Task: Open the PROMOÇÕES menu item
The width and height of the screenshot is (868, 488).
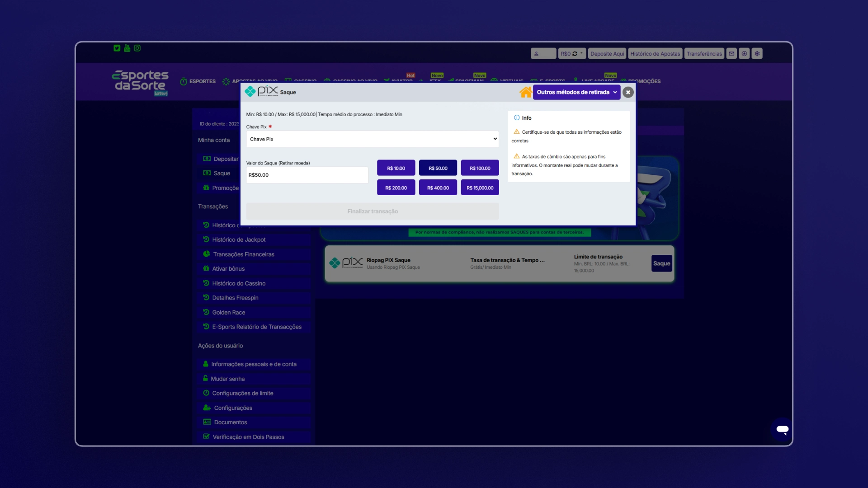Action: [x=644, y=81]
